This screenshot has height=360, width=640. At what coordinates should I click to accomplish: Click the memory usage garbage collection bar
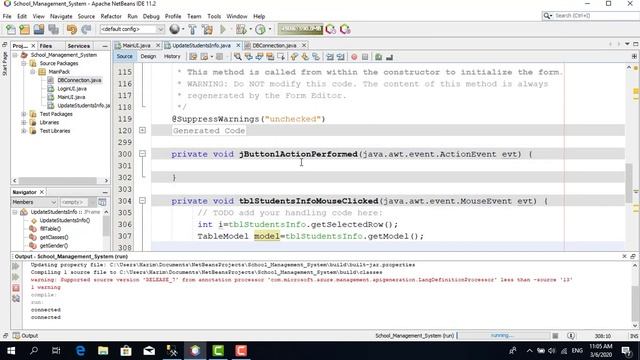click(x=300, y=29)
